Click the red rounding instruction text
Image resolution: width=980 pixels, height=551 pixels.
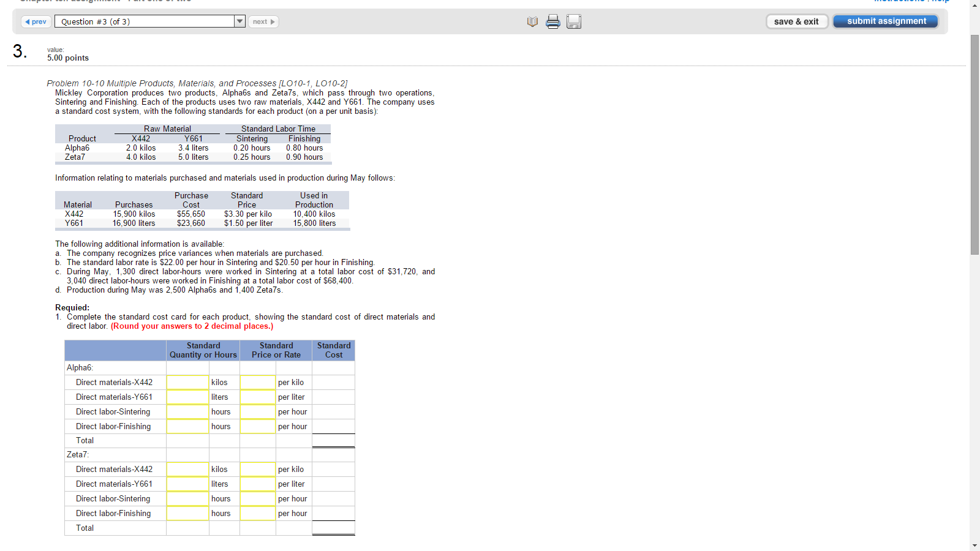(192, 326)
